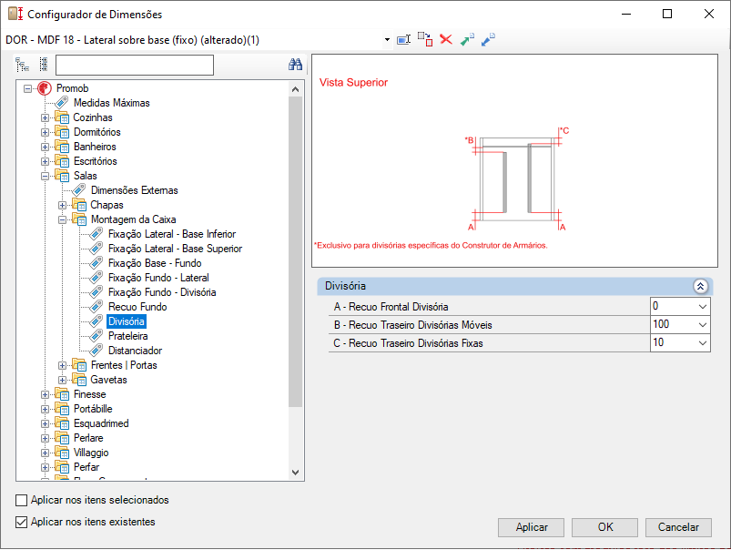Select the highlighted Divisória tree item
Image resolution: width=731 pixels, height=560 pixels.
(x=127, y=321)
